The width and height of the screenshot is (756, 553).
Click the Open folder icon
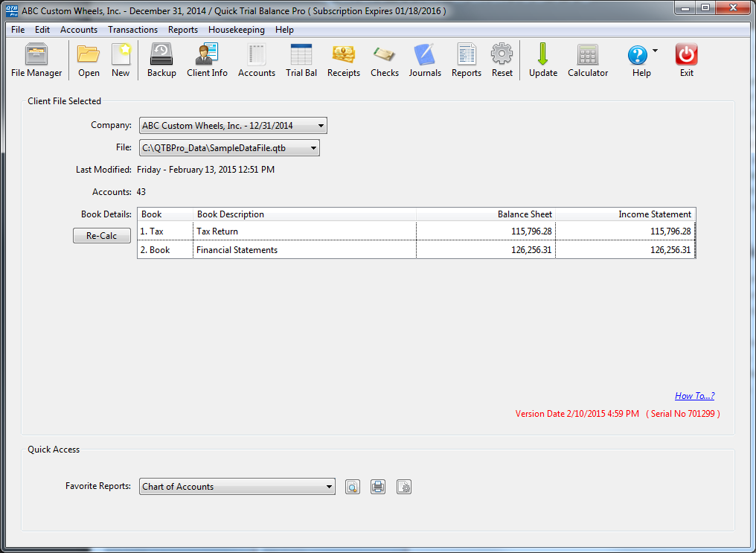click(89, 60)
